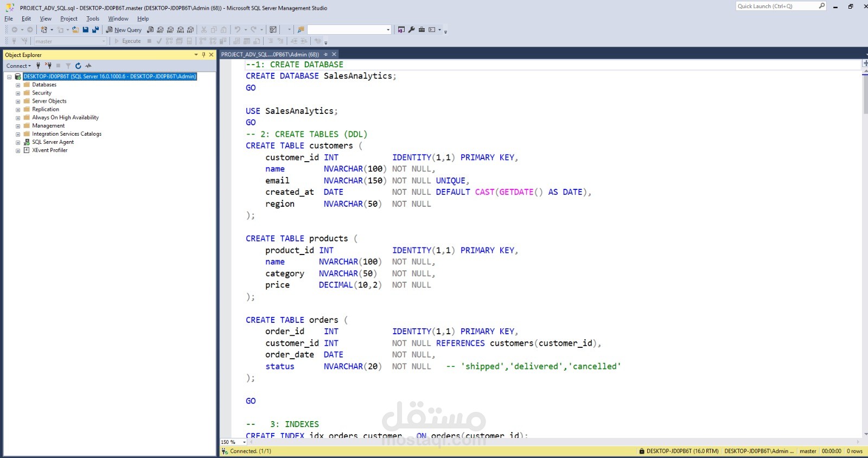Screen dimensions: 868x458
Task: Click the Undo toolbar icon
Action: (x=238, y=29)
